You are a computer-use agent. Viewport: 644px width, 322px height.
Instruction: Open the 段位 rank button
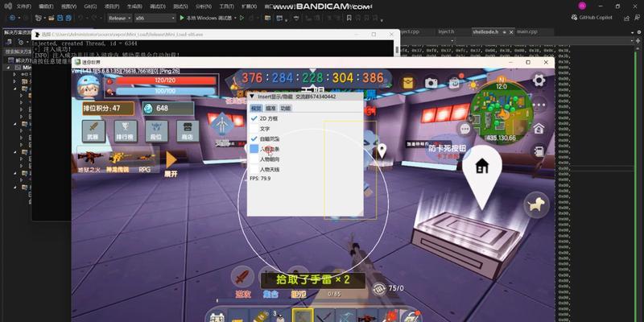156,131
